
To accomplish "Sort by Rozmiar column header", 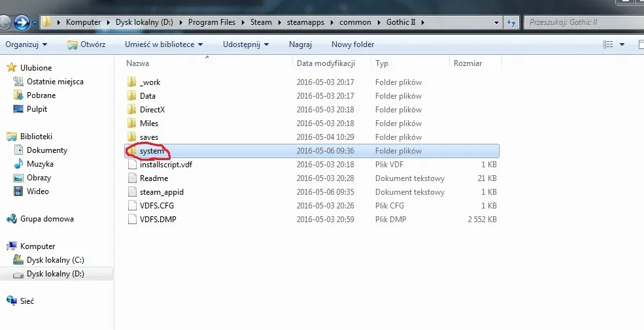I will point(468,63).
